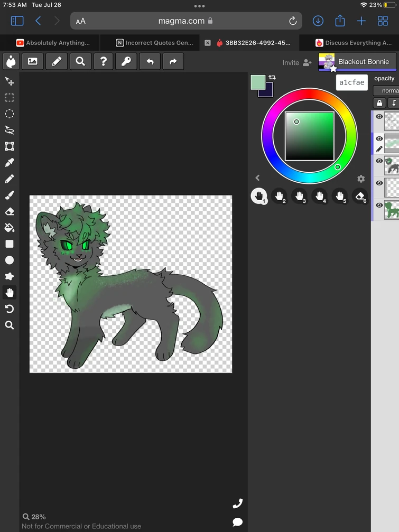Toggle visibility of the second layer
Viewport: 399px width, 532px height.
point(379,138)
